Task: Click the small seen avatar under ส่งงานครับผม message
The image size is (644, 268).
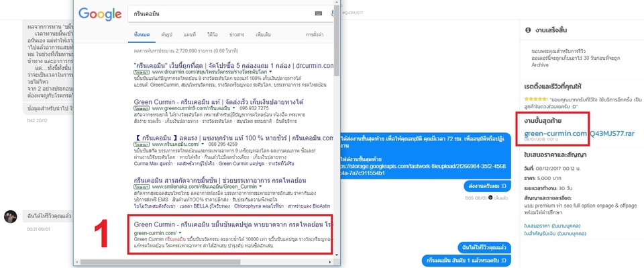Action: click(490, 197)
